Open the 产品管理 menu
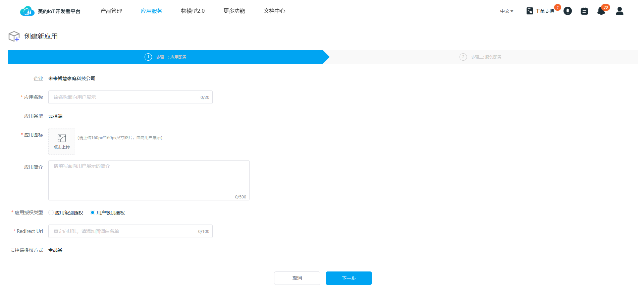Image resolution: width=644 pixels, height=308 pixels. coord(111,11)
